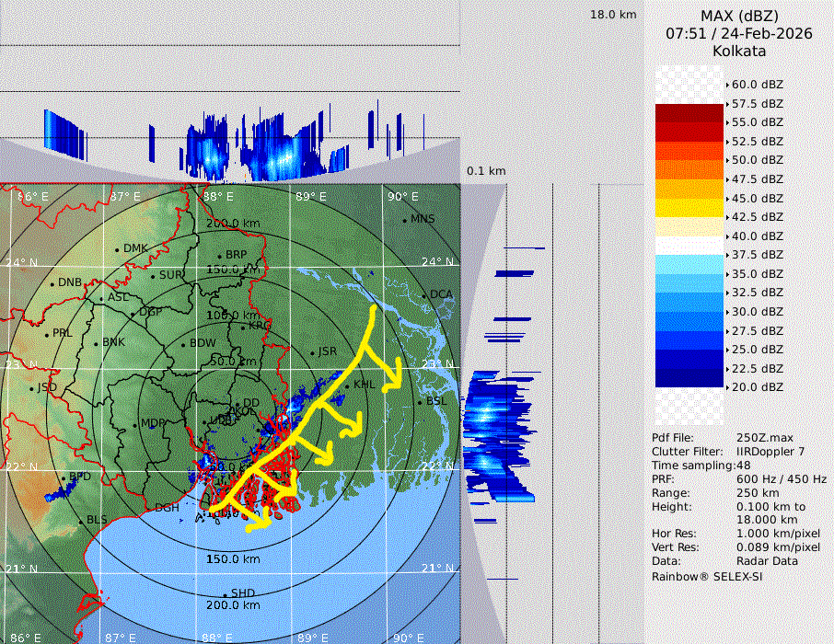This screenshot has width=834, height=644.
Task: Click the 07:51 / 24-Feb-2026 timestamp
Action: click(x=739, y=33)
